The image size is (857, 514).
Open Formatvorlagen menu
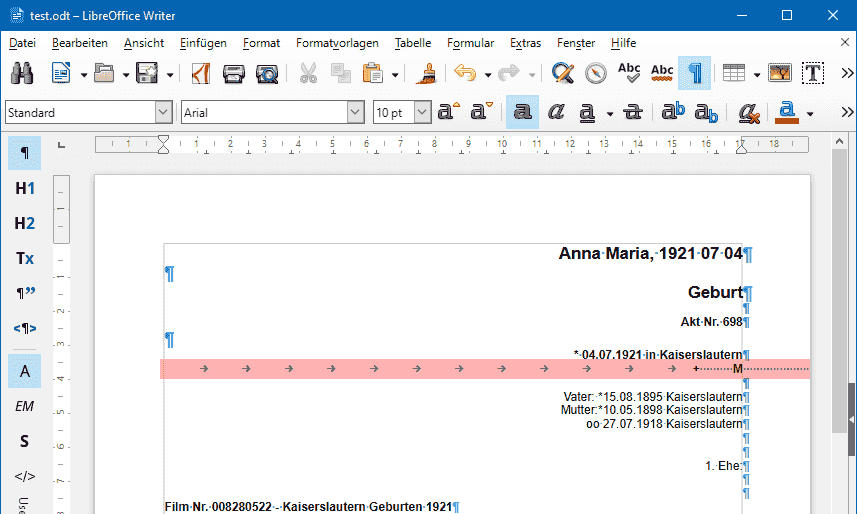[x=337, y=43]
